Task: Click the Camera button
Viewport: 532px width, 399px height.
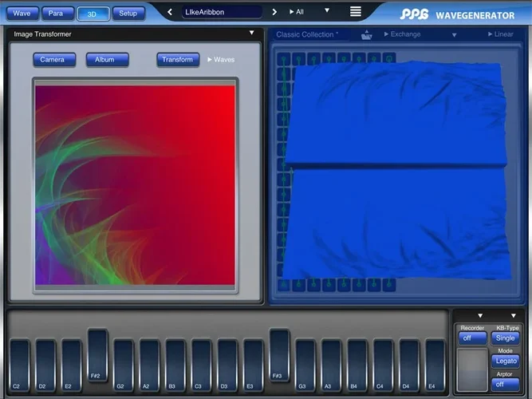Action: tap(54, 60)
